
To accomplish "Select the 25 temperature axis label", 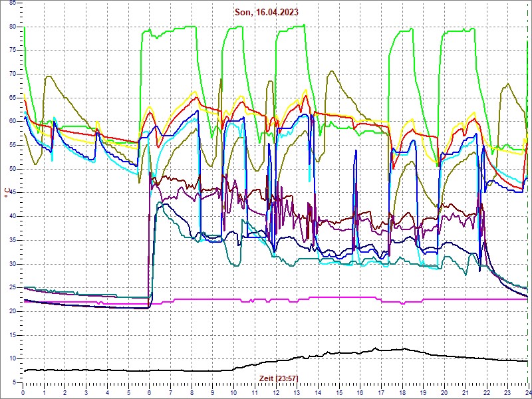I will point(13,288).
